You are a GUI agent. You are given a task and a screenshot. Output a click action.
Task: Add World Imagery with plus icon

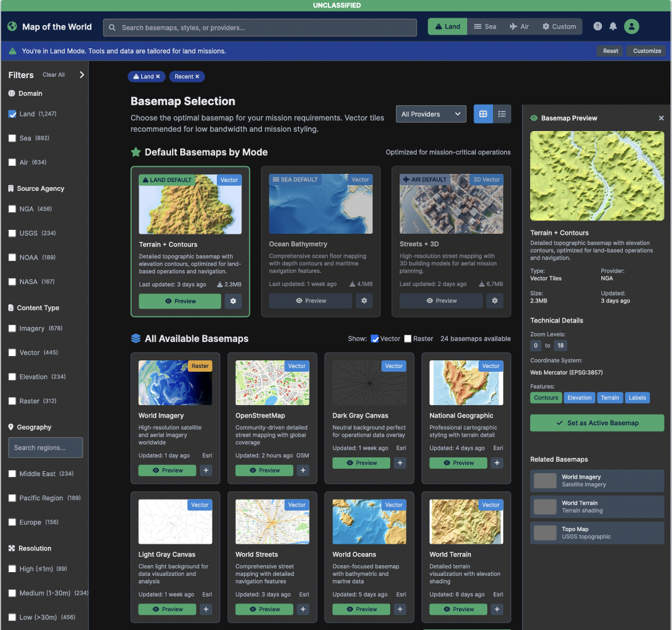click(x=206, y=471)
